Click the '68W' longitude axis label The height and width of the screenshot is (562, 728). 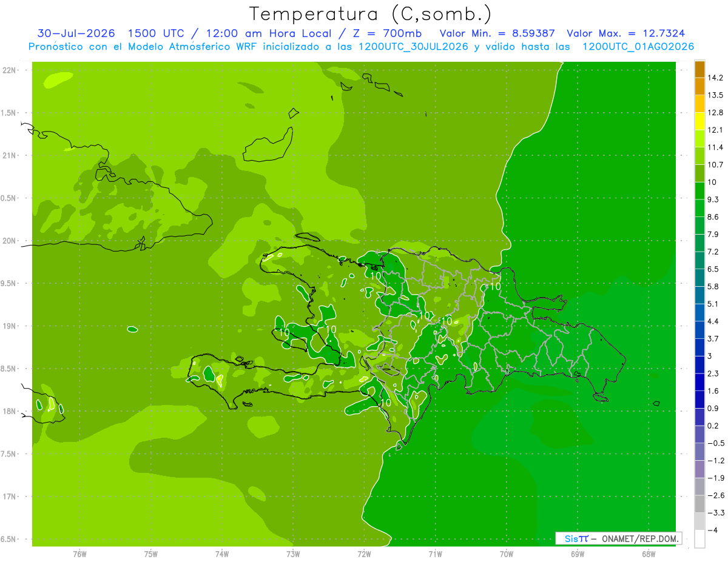click(648, 554)
